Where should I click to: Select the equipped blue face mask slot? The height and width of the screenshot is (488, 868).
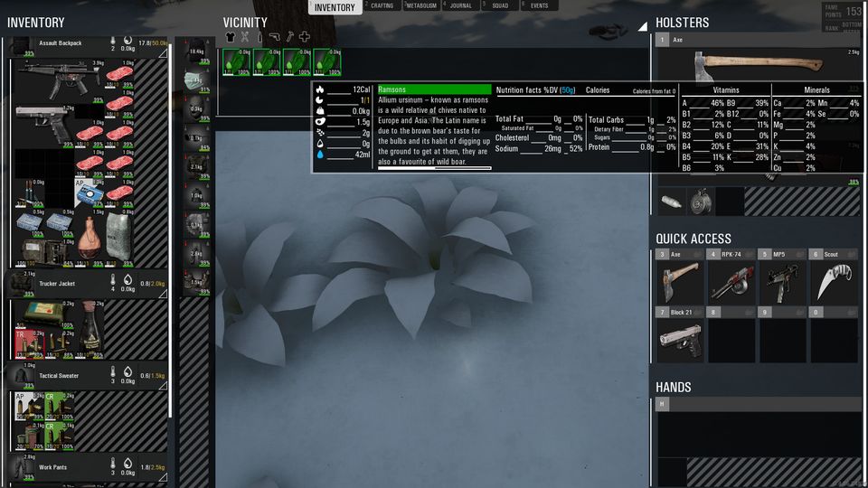pos(196,80)
